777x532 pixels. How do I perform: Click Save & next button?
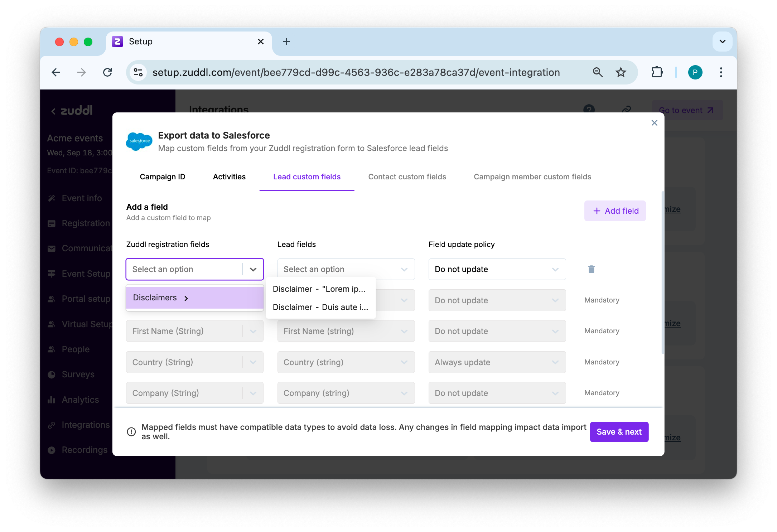[619, 432]
